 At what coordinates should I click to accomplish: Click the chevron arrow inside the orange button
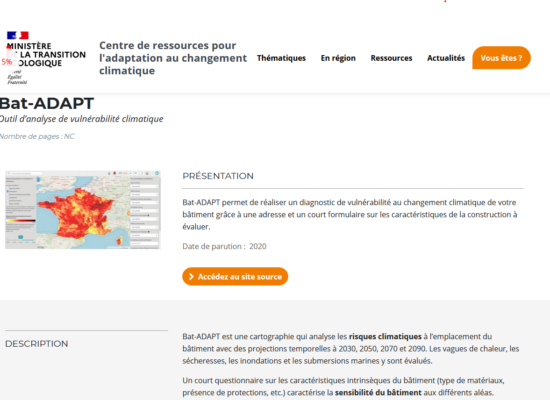[191, 276]
